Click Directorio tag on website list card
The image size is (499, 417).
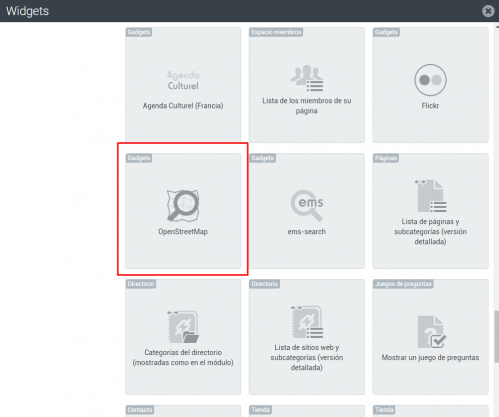pos(265,284)
